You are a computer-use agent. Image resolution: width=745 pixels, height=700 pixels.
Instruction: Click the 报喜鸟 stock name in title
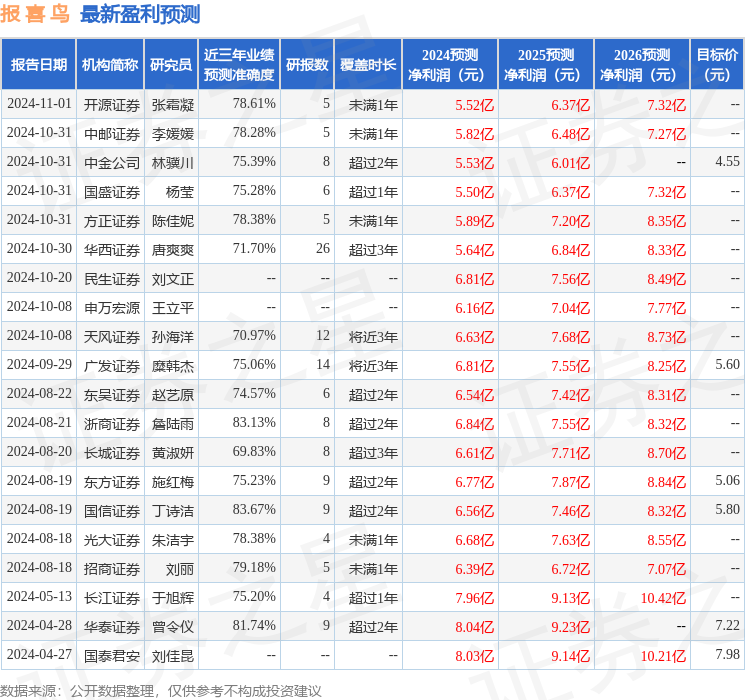tap(35, 14)
